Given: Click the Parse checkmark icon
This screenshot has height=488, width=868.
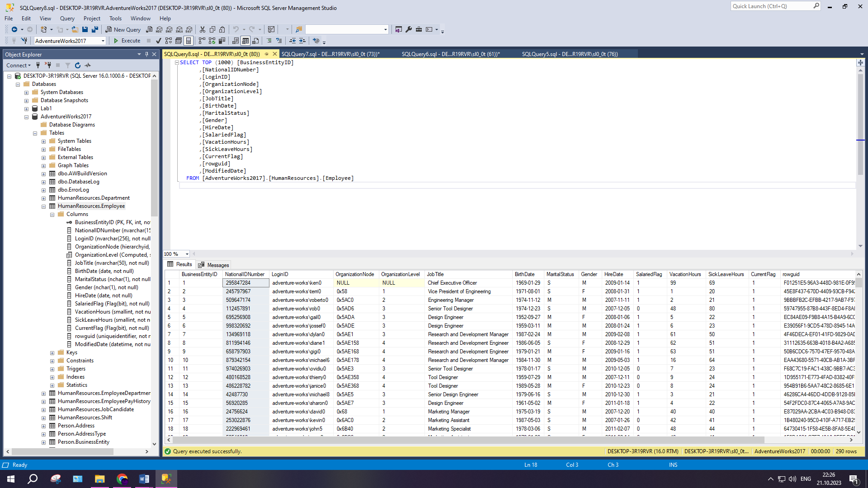Looking at the screenshot, I should tap(158, 41).
